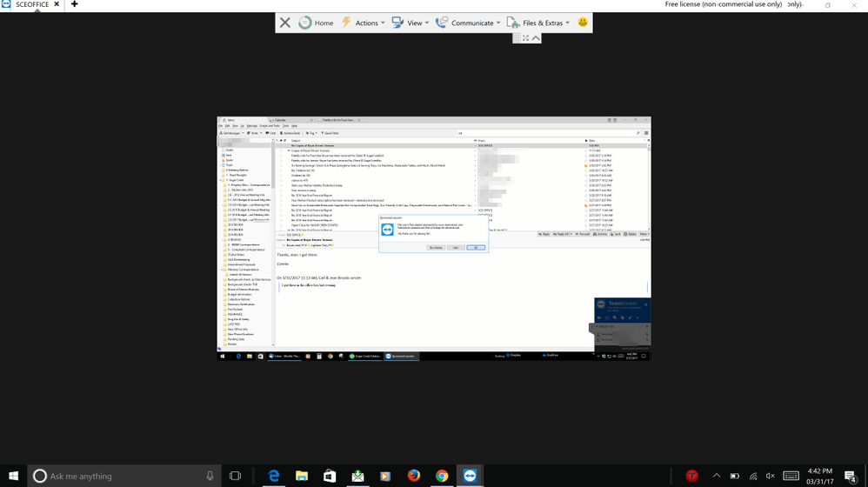This screenshot has width=868, height=487.
Task: Collapse the TeamViewer toolbar with chevron
Action: click(536, 38)
